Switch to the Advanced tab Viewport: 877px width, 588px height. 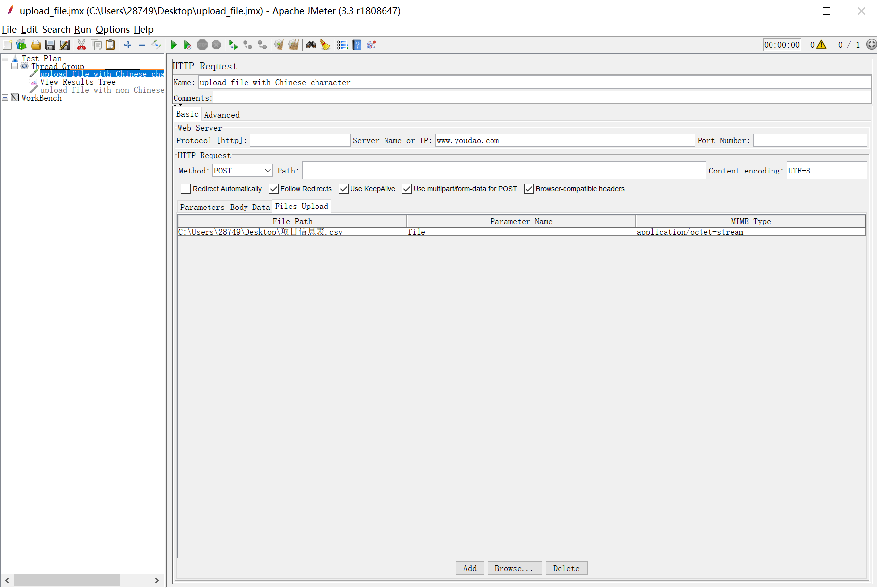[x=221, y=115]
